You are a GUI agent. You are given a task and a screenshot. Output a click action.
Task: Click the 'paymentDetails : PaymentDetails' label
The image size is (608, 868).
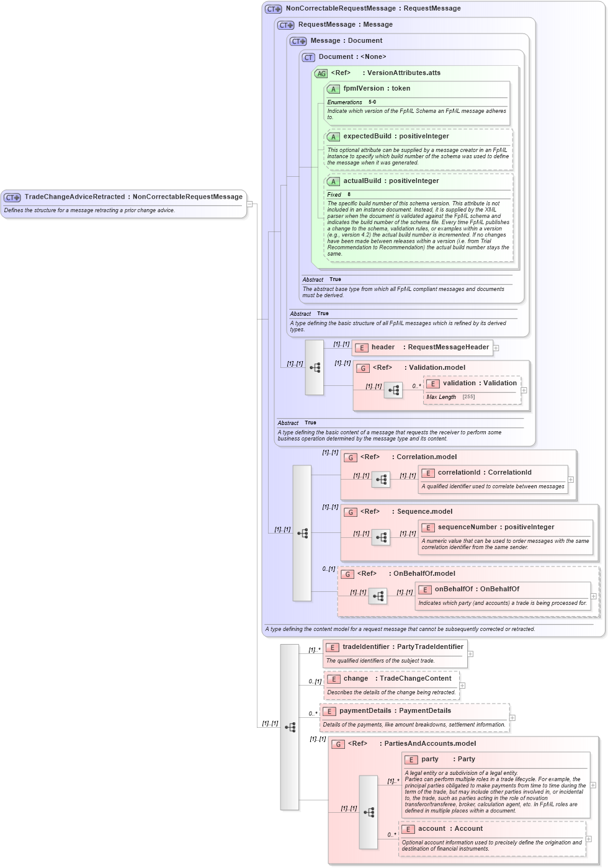point(395,711)
